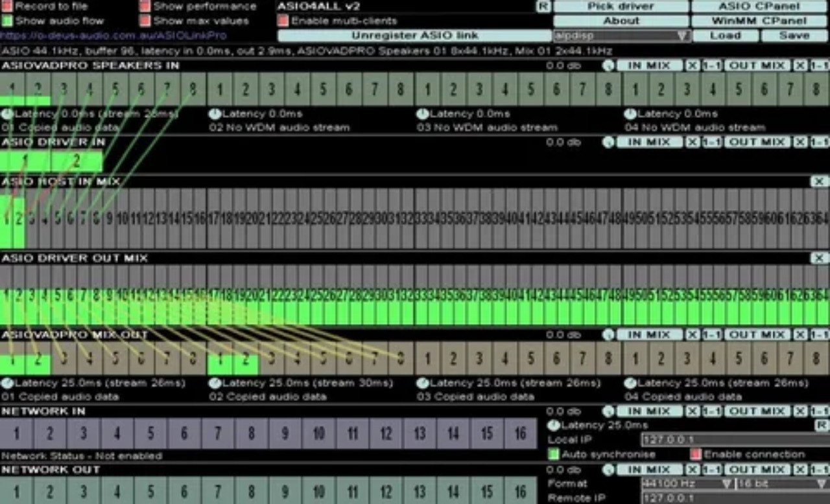Click X beside OUT MIX in Network In row
The width and height of the screenshot is (830, 504).
coord(800,411)
